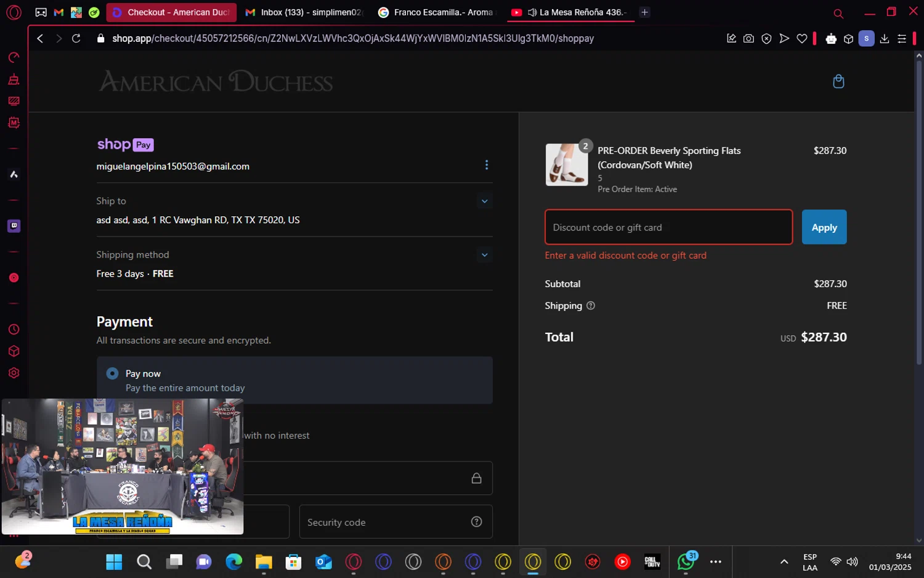Click the Shop Pay logo

pos(125,145)
